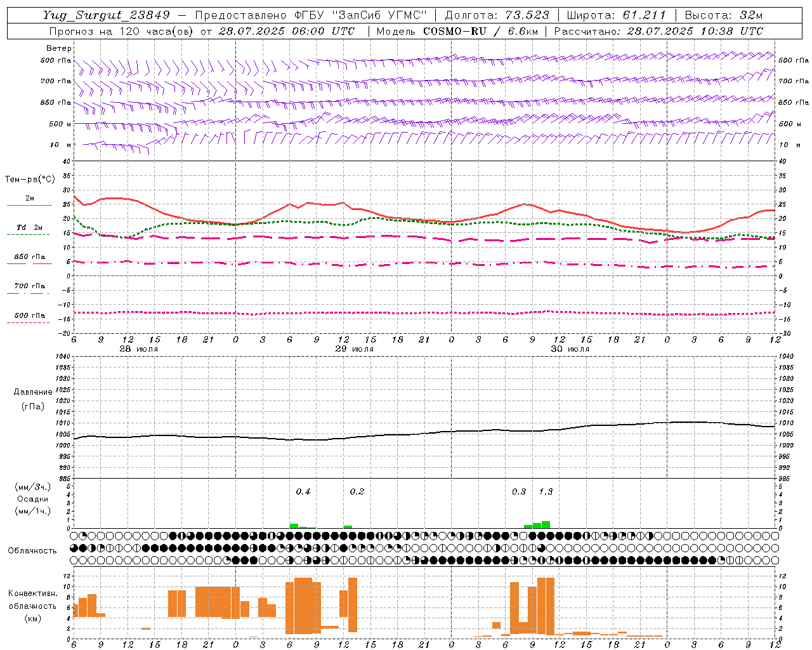Click the Облачность row label
This screenshot has height=650, width=812.
tap(32, 551)
